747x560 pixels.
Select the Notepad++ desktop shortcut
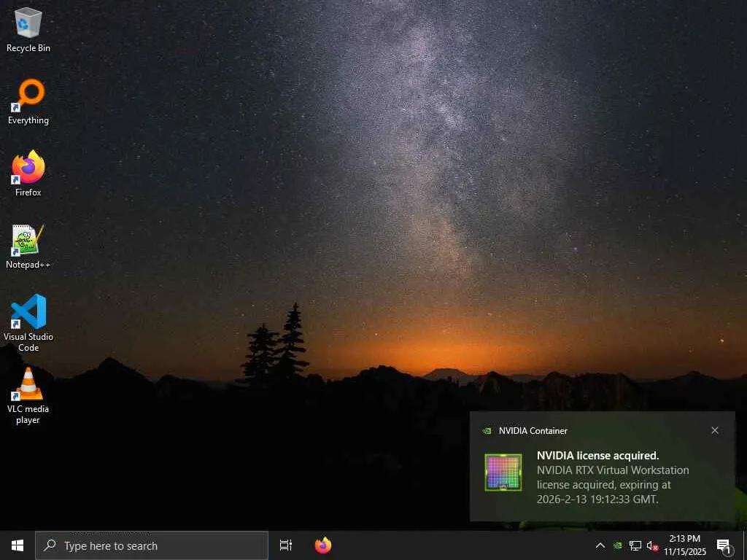(x=28, y=246)
